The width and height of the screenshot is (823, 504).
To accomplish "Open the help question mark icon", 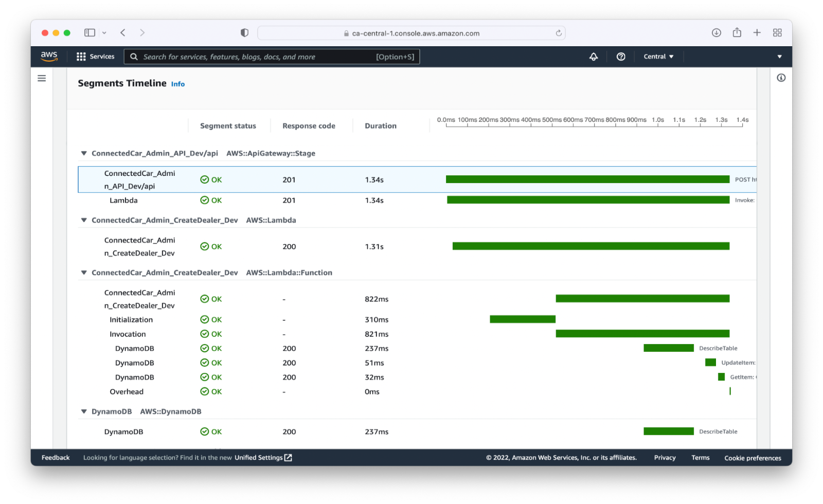I will tap(621, 57).
